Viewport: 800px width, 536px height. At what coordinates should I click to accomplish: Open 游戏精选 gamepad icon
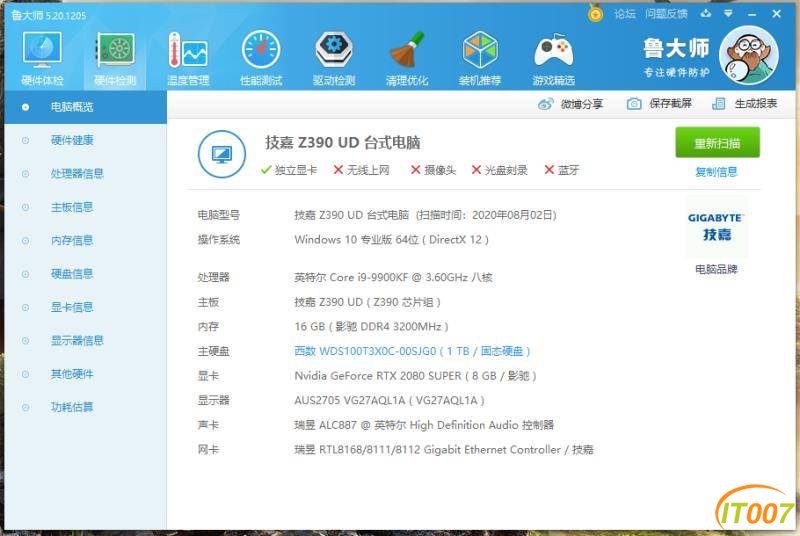[x=554, y=59]
